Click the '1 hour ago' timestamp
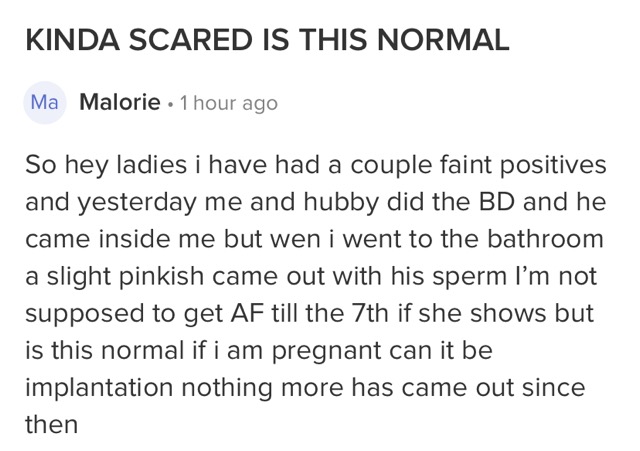 point(229,103)
